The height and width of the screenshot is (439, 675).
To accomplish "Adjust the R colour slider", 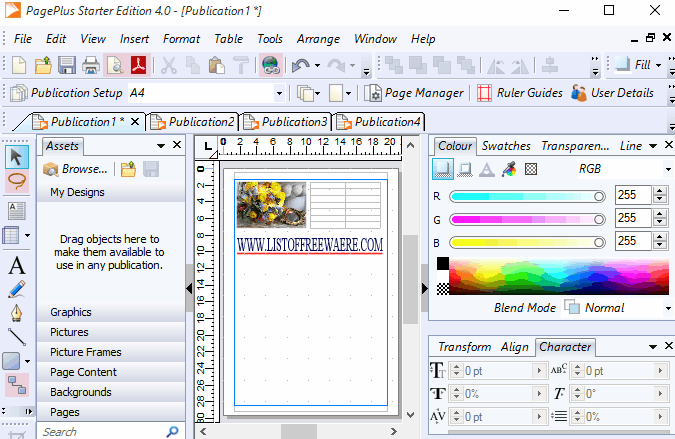I will coord(527,197).
